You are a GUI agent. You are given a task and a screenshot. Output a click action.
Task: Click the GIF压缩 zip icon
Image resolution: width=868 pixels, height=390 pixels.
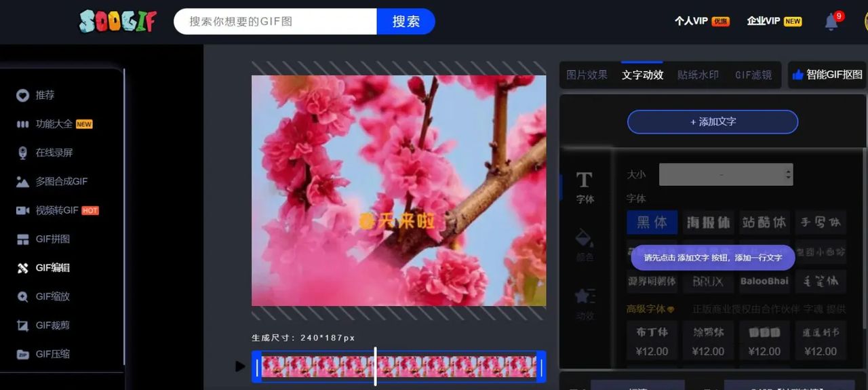tap(22, 354)
